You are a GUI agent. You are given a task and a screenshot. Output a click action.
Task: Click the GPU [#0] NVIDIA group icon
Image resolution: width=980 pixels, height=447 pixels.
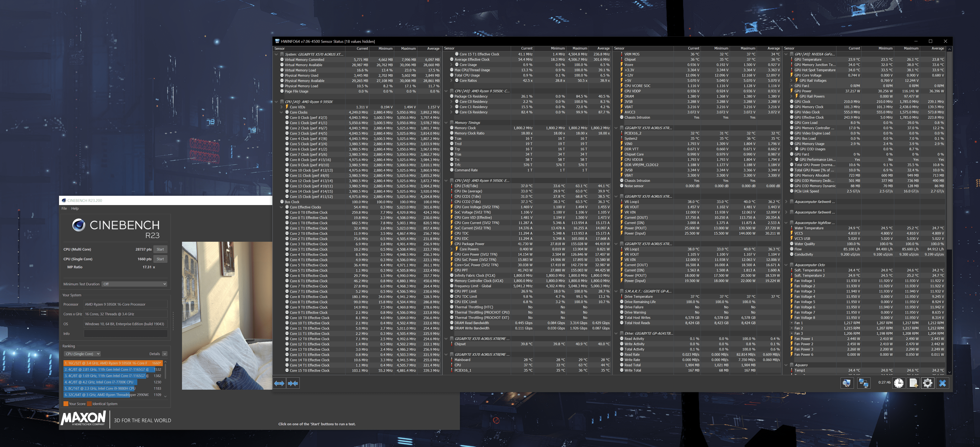click(792, 54)
